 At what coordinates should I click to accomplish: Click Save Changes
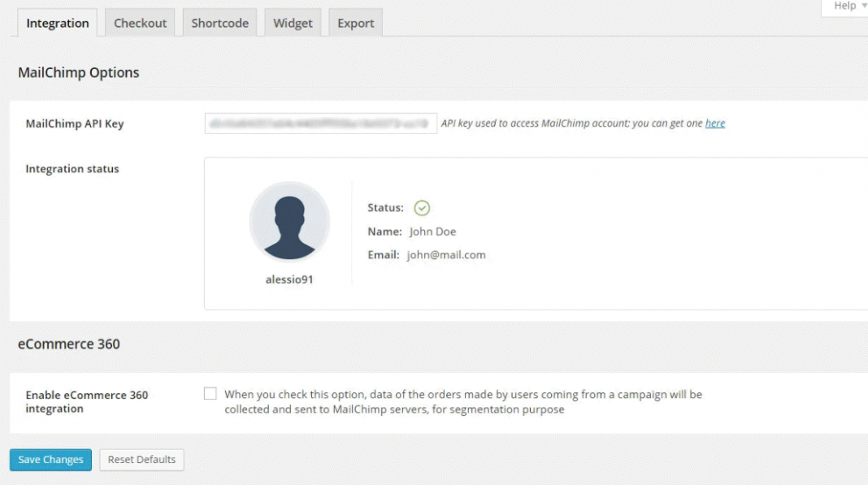[x=50, y=459]
